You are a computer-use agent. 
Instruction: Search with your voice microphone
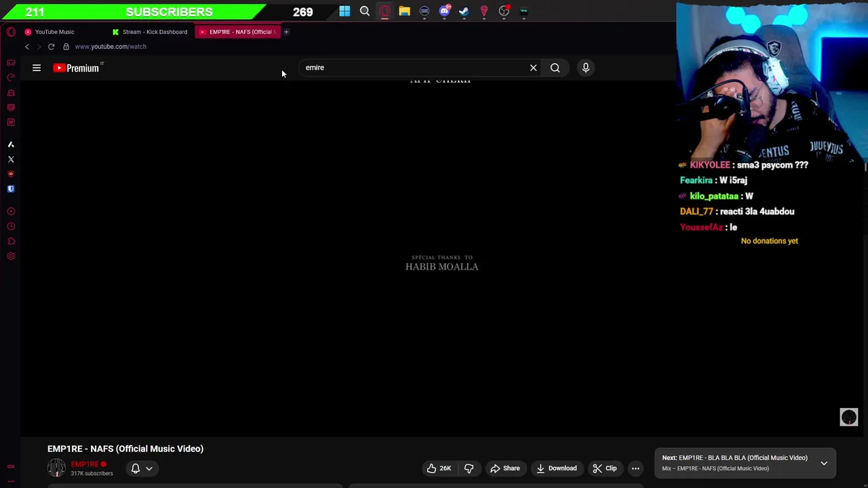tap(586, 68)
